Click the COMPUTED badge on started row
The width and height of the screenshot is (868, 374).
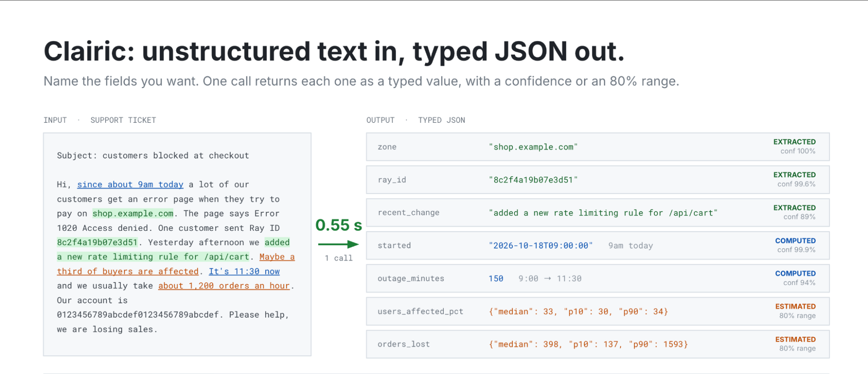pos(795,240)
